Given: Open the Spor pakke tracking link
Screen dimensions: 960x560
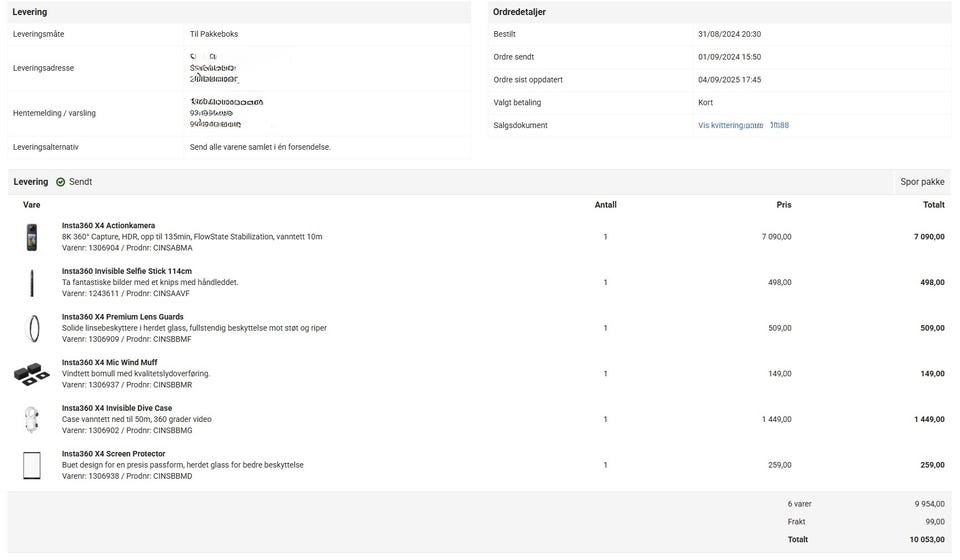Looking at the screenshot, I should (922, 182).
